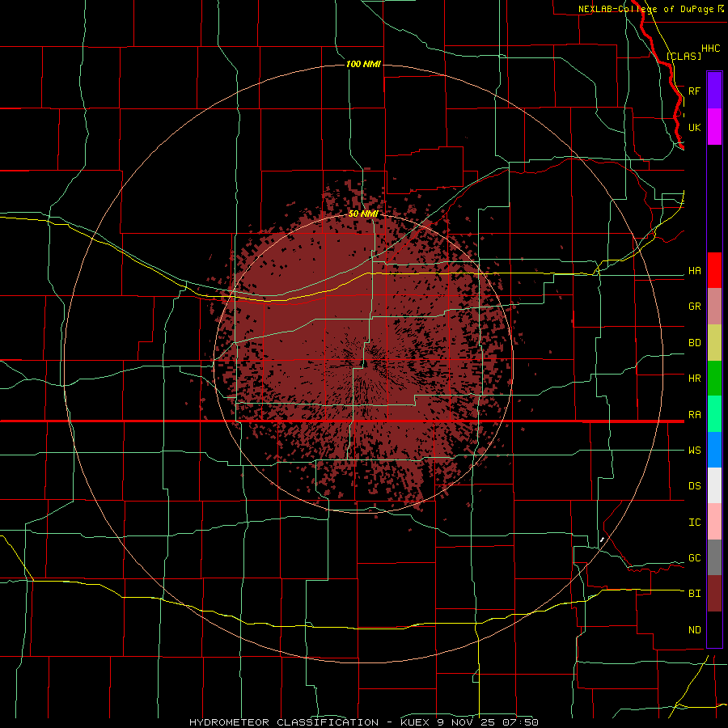Click the UK legend label

point(694,127)
